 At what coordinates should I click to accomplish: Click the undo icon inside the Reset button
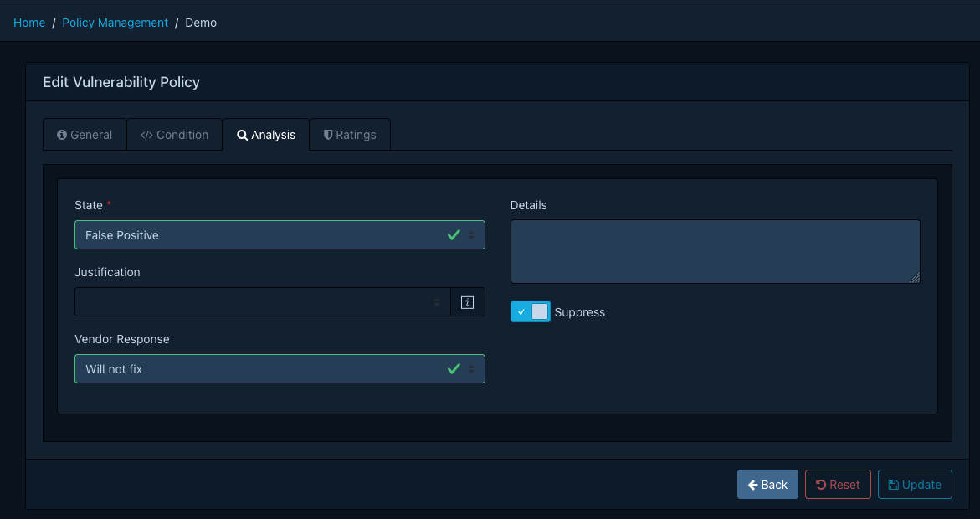[822, 484]
